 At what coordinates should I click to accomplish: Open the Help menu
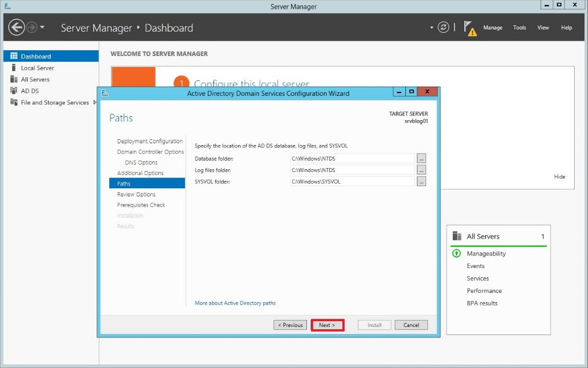tap(566, 27)
